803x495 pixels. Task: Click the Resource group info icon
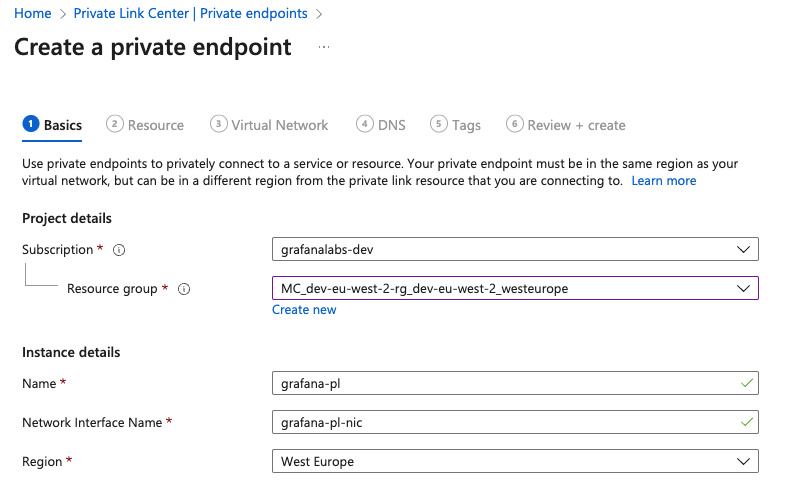point(184,289)
